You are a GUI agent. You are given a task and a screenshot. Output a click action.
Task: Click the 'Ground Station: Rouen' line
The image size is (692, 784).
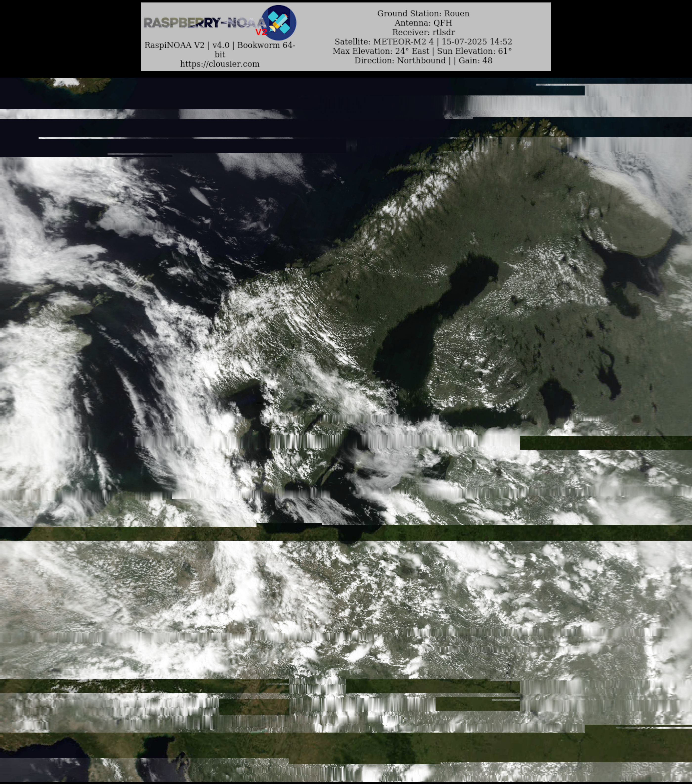423,13
